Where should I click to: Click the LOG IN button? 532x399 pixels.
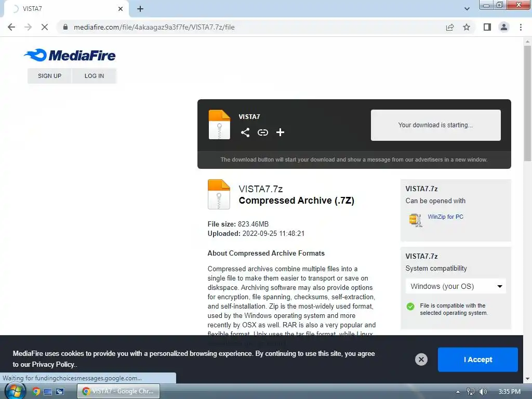pyautogui.click(x=95, y=76)
